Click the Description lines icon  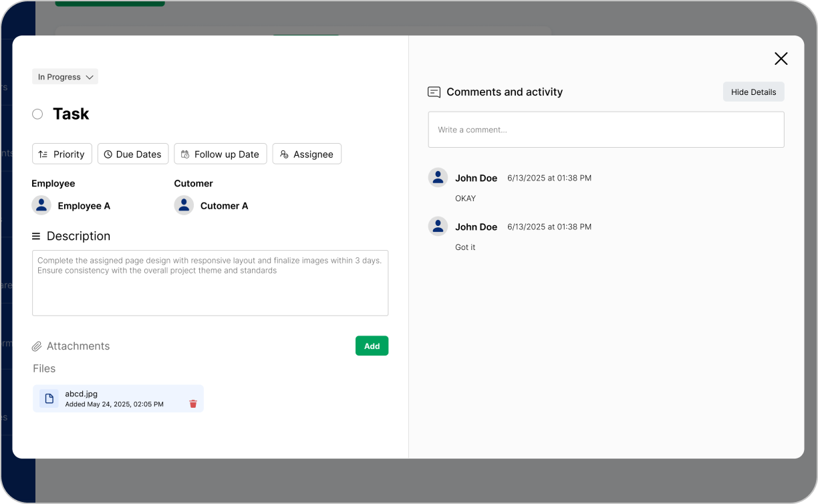[36, 236]
